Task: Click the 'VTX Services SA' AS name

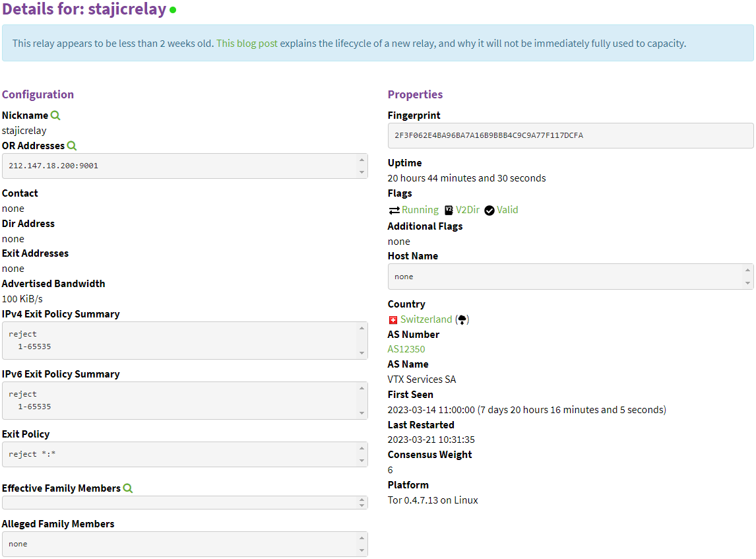Action: click(x=422, y=379)
